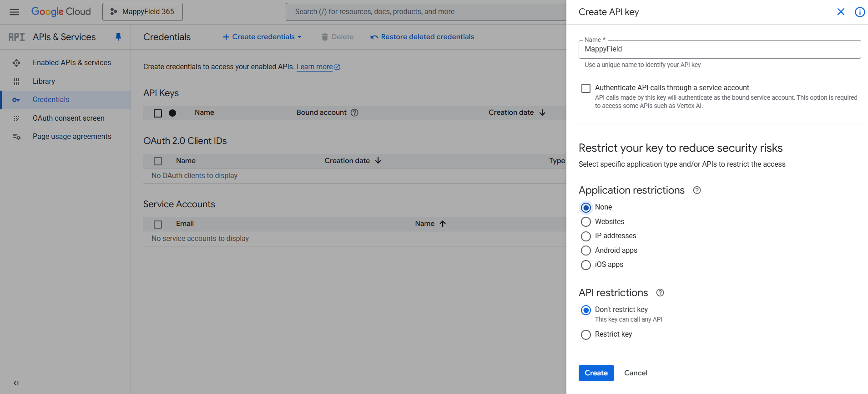The image size is (868, 394).
Task: Click the API key Name input field
Action: pos(720,49)
